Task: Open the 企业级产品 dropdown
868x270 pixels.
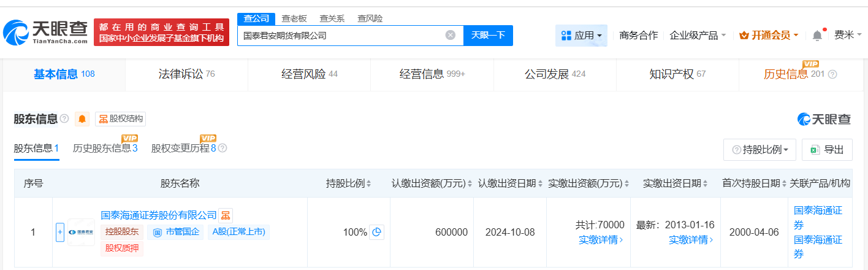Action: (x=698, y=36)
